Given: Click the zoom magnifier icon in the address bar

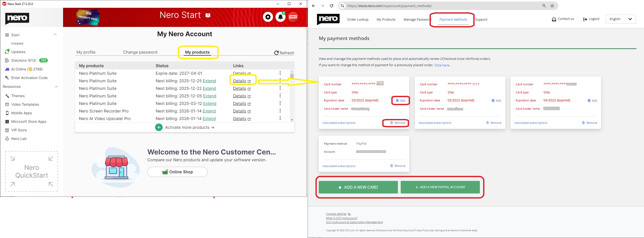Looking at the screenshot, I should (544, 6).
